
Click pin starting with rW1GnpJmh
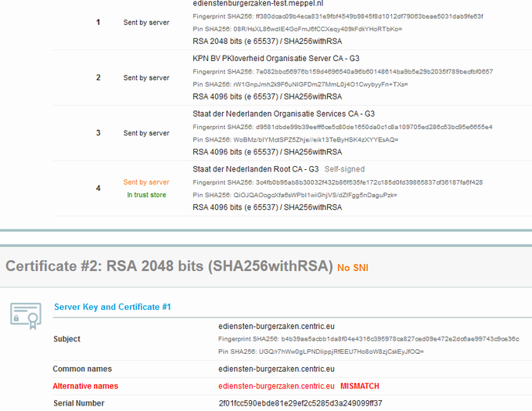(300, 85)
